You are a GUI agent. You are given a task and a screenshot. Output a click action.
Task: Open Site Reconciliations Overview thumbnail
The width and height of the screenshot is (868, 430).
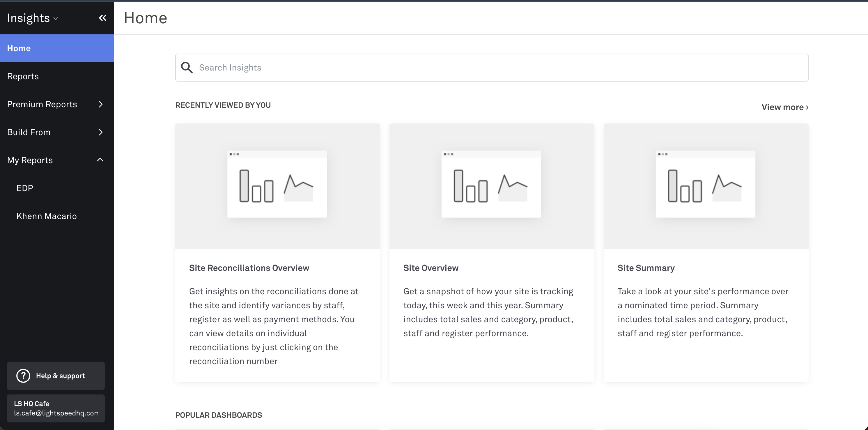click(278, 186)
